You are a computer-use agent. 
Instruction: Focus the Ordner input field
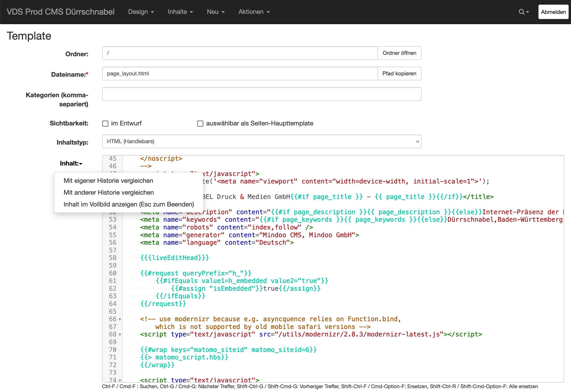(240, 53)
